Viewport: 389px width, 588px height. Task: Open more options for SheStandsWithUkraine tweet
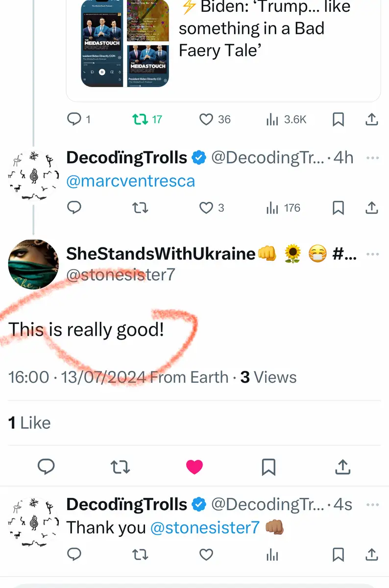[x=373, y=254]
